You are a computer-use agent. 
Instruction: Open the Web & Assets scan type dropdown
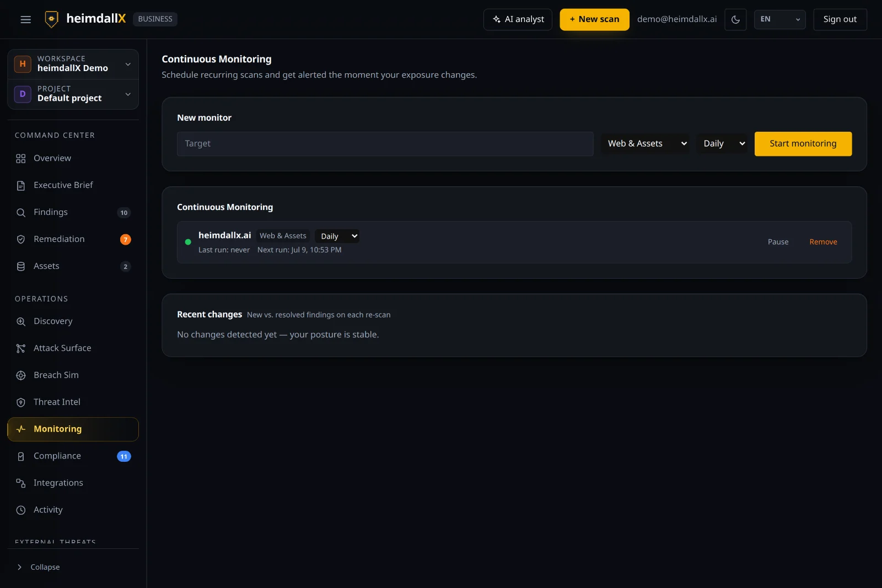[x=645, y=144]
